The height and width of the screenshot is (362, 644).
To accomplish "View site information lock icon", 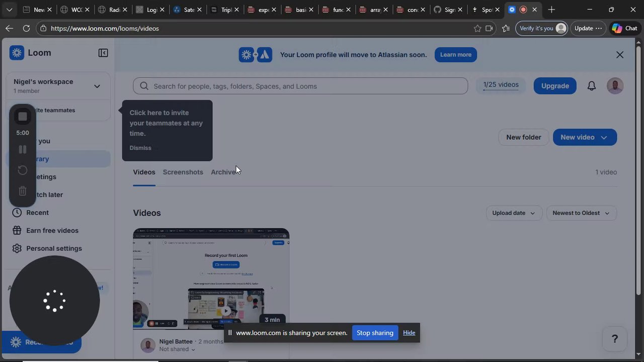I will click(x=44, y=28).
